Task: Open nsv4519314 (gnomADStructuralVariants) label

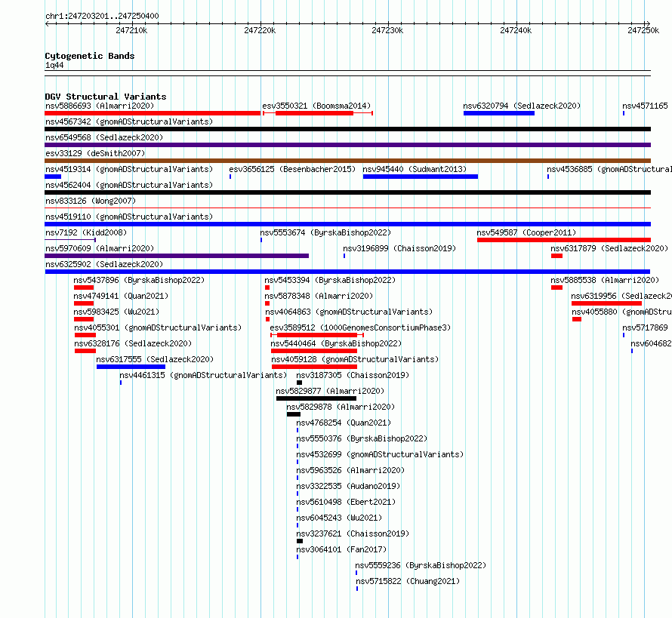Action: tap(129, 169)
